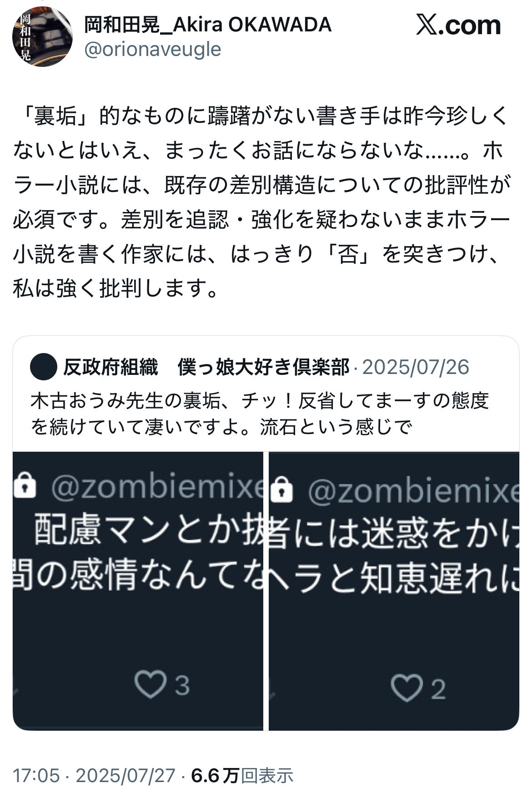Screen dimensions: 532x803
Task: Open the quoted tweet text about 木古おうみ先生
Action: point(259,414)
